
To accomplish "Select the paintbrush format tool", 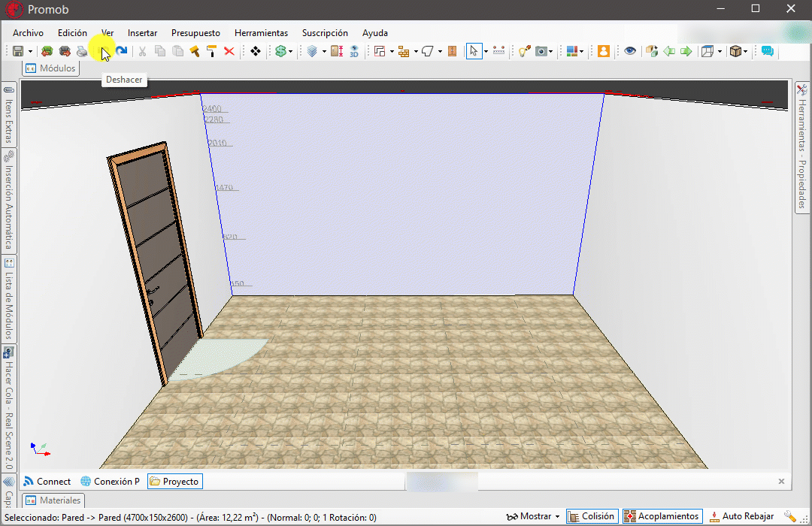I will (x=195, y=51).
